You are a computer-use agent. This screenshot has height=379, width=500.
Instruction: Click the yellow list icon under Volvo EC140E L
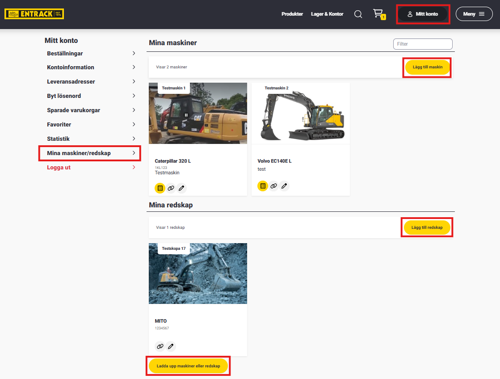tap(263, 186)
